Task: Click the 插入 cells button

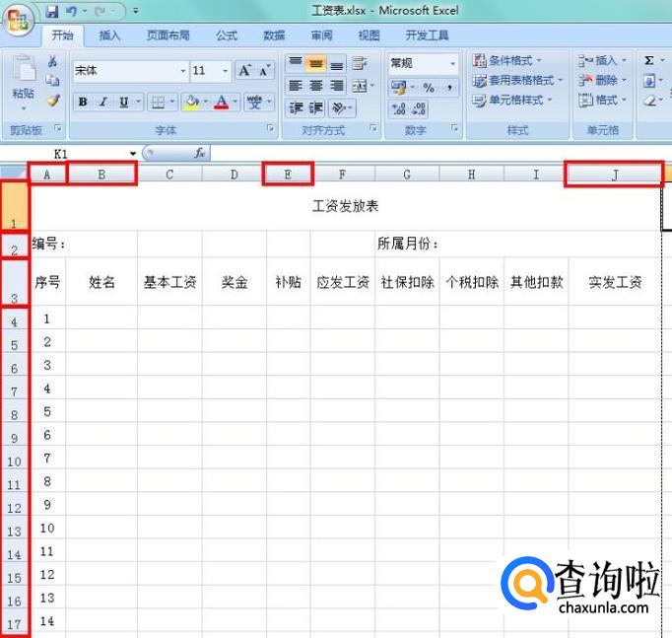Action: (x=602, y=60)
